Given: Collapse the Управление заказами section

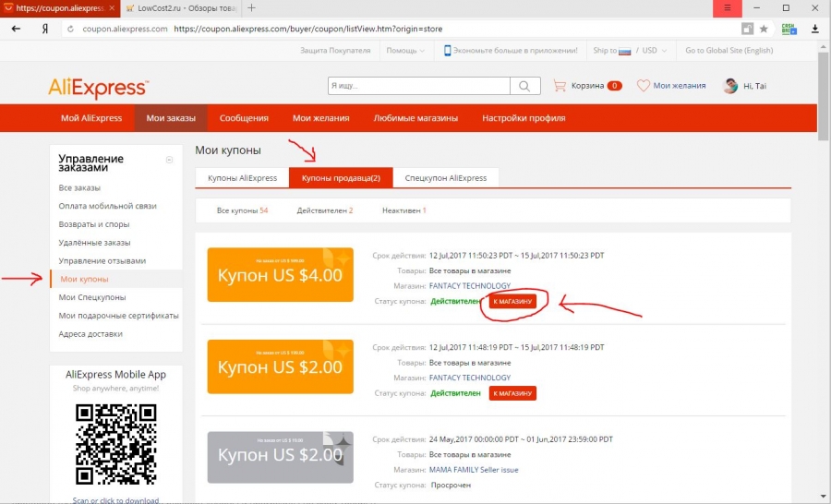Looking at the screenshot, I should click(169, 160).
